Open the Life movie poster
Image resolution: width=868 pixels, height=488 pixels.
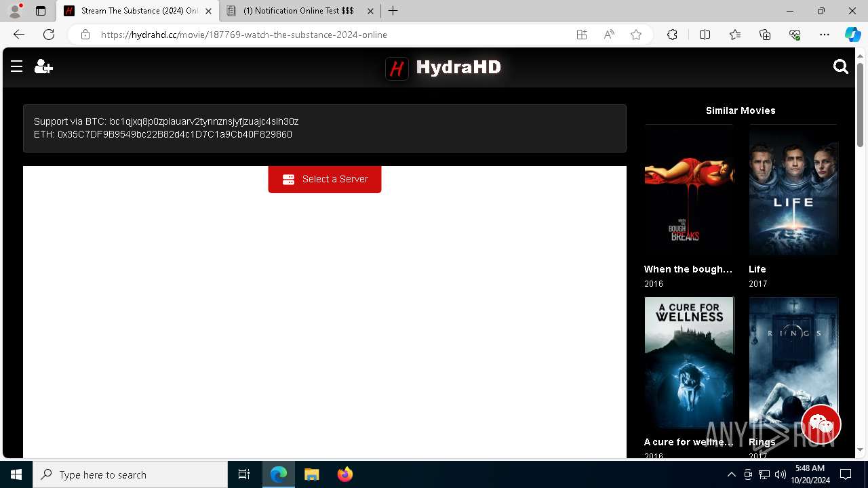tap(793, 191)
